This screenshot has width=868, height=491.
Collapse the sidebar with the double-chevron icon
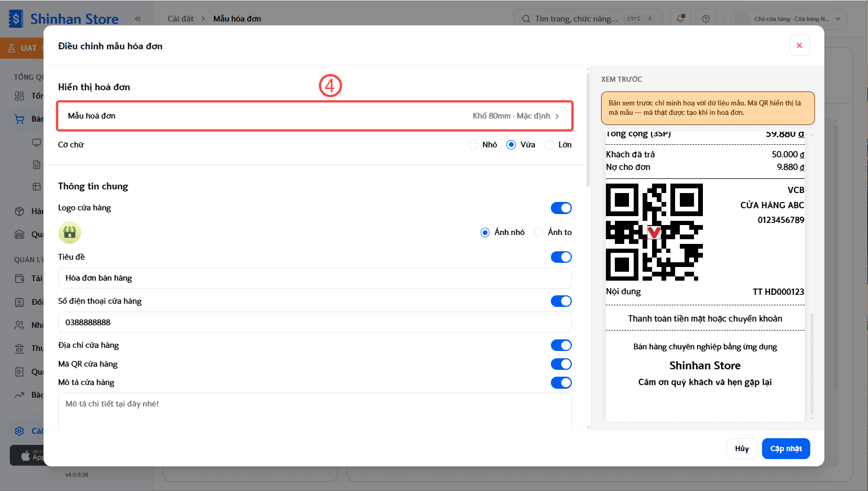coord(138,19)
